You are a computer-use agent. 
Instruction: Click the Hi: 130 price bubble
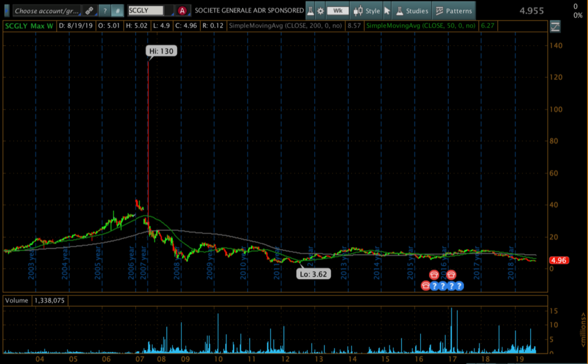tap(161, 51)
